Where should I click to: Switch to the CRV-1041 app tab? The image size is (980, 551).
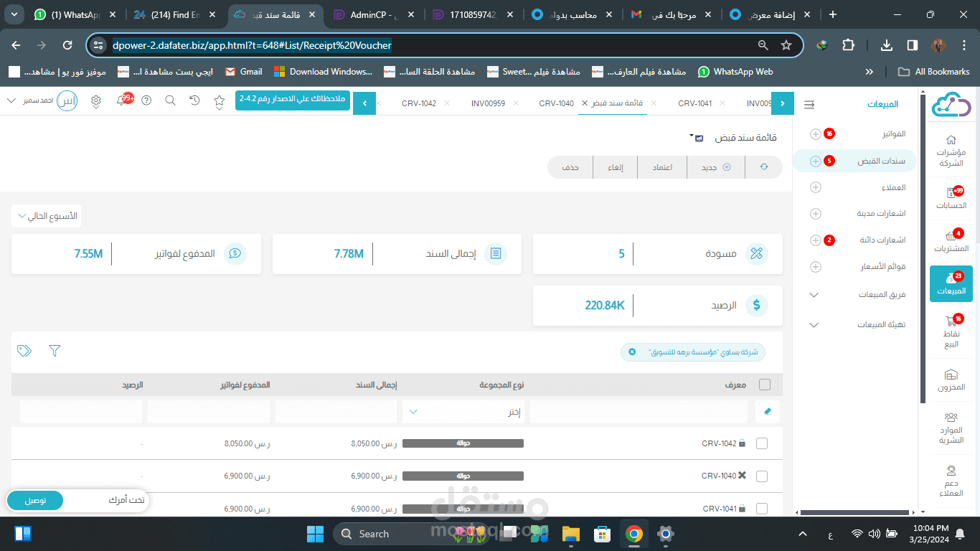(695, 103)
